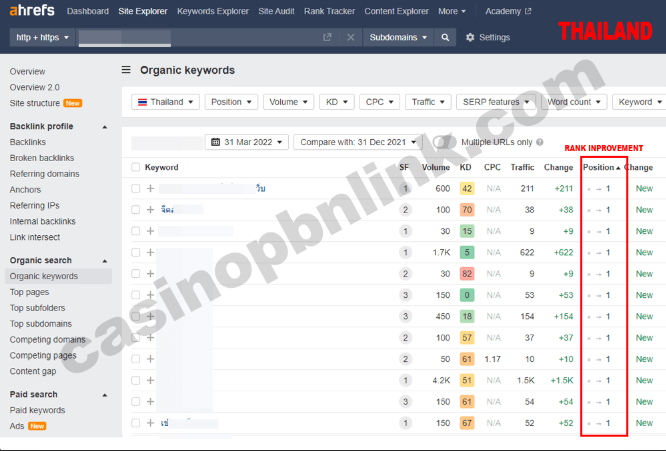Click the Academy external link icon
This screenshot has width=666, height=451.
pos(528,11)
